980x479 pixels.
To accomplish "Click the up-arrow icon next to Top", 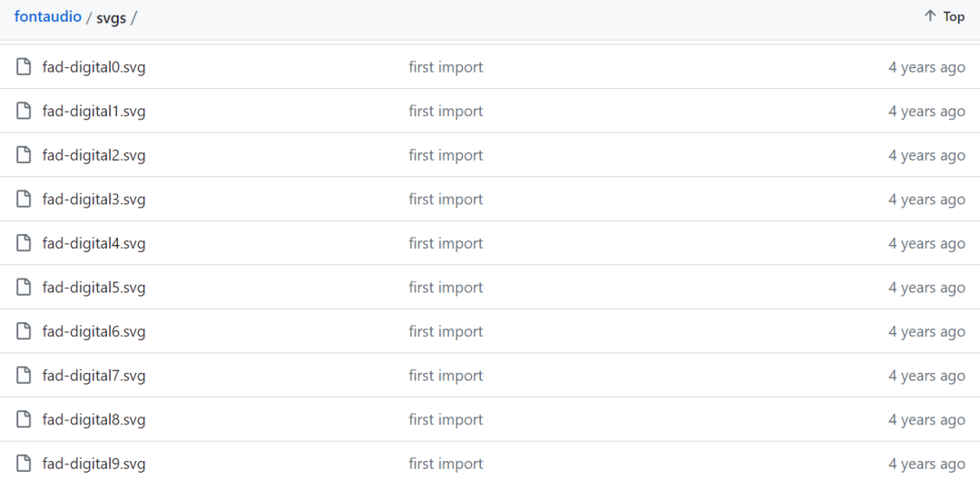I will [x=930, y=16].
